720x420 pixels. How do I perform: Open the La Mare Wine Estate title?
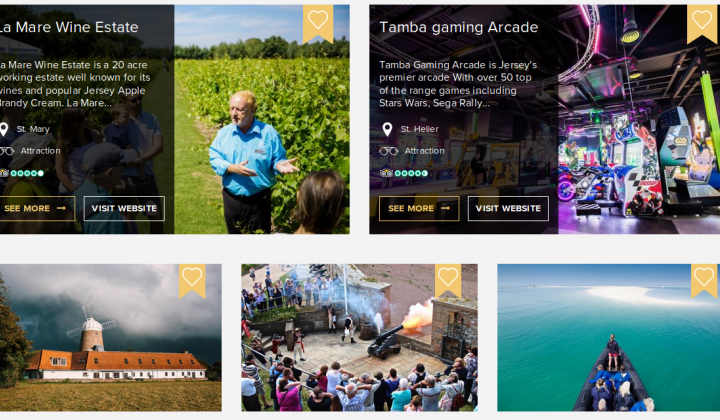click(x=69, y=27)
